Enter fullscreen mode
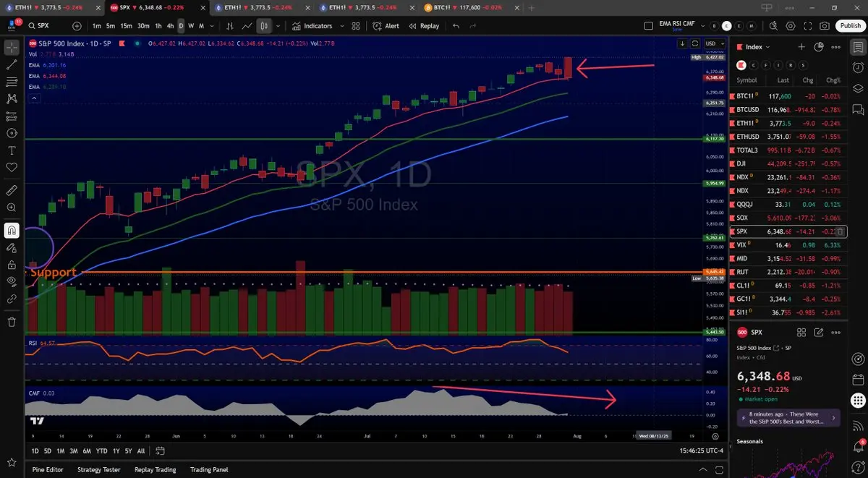The height and width of the screenshot is (478, 868). 808,25
